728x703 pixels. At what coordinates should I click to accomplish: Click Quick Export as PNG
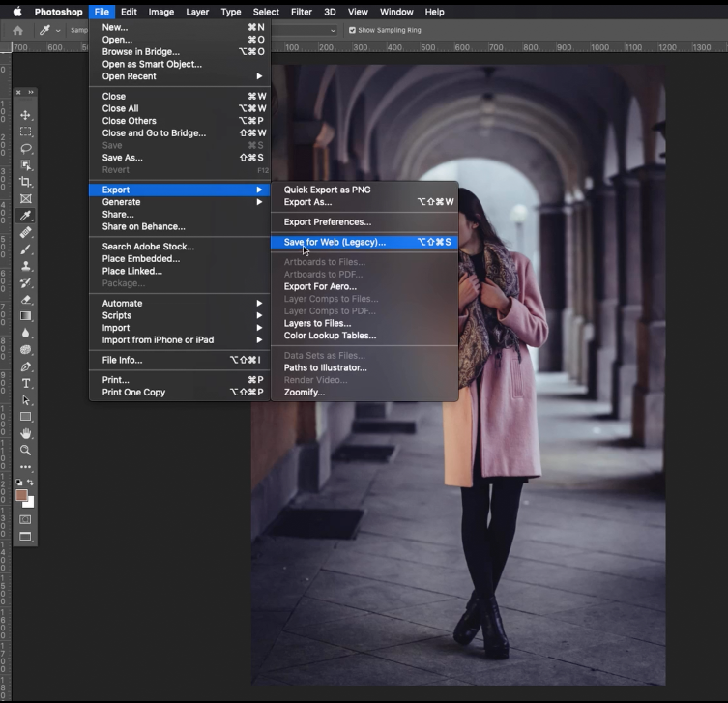(327, 190)
